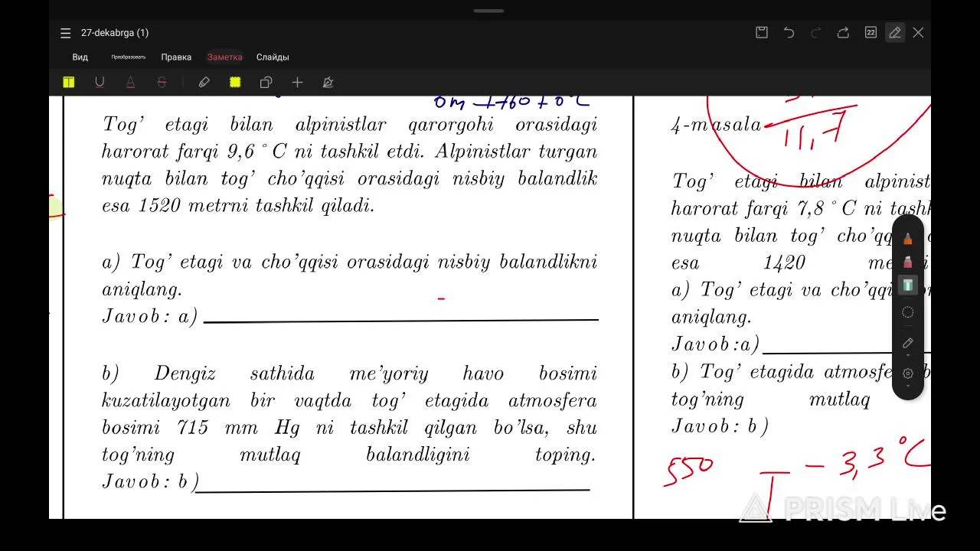Select the stamp pen icon in toolbar
The image size is (980, 551).
point(328,83)
